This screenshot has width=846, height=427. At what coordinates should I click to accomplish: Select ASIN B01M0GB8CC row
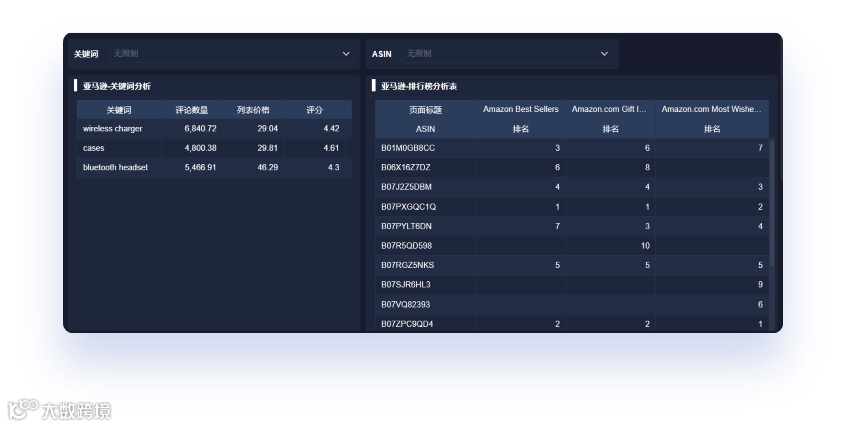coord(572,148)
